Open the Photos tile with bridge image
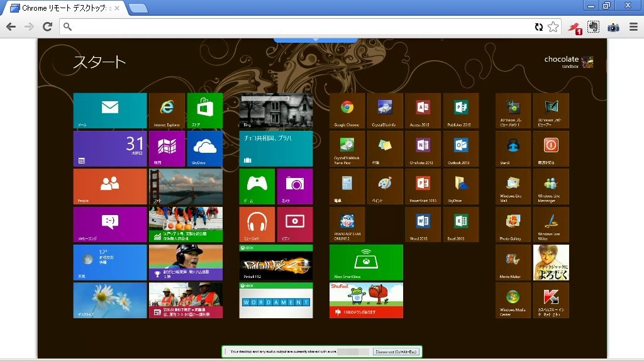 pyautogui.click(x=186, y=186)
